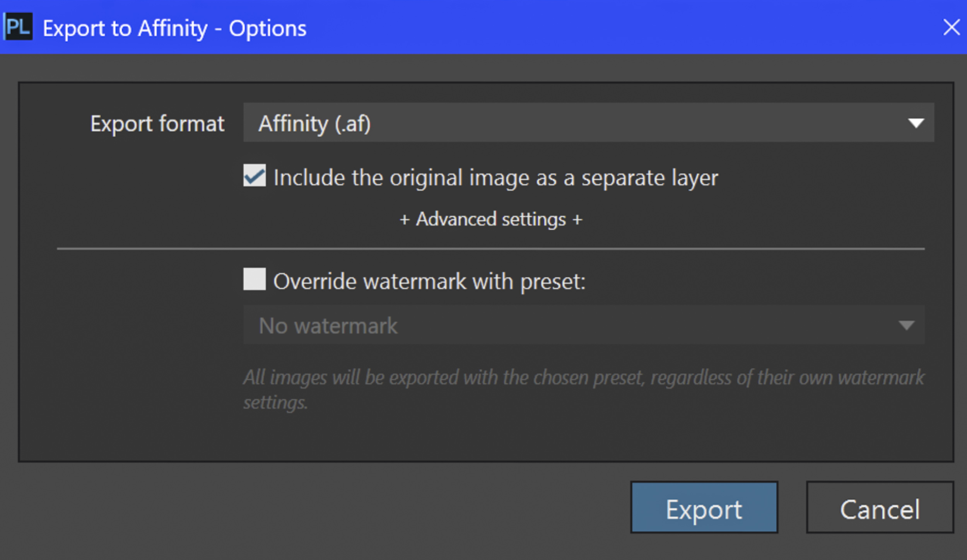Click the Export format dropdown arrow

click(x=916, y=123)
